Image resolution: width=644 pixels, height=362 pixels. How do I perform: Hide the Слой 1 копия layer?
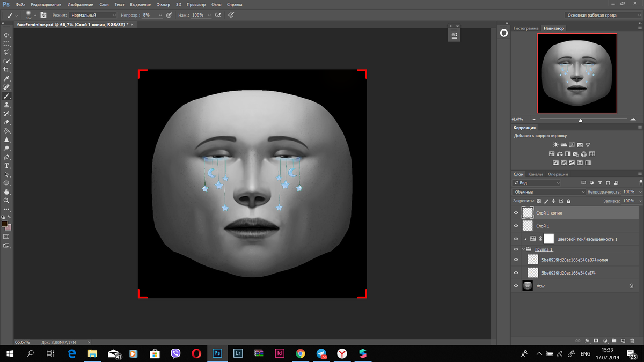point(516,213)
